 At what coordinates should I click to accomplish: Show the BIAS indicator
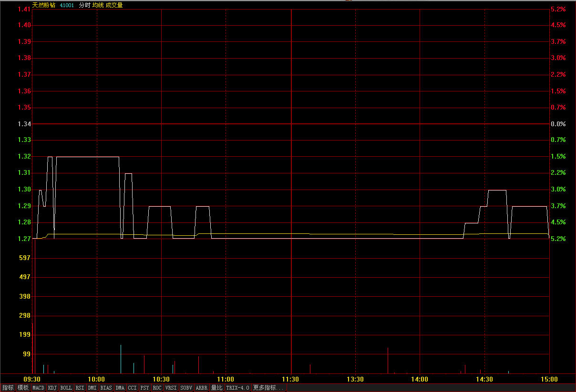tap(106, 388)
